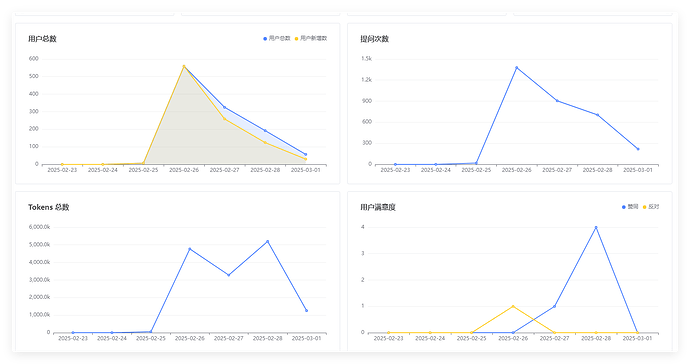Viewport: 690px width, 364px height.
Task: Select yellow 2025-02-27 point in 用户总数 chart
Action: coord(224,119)
